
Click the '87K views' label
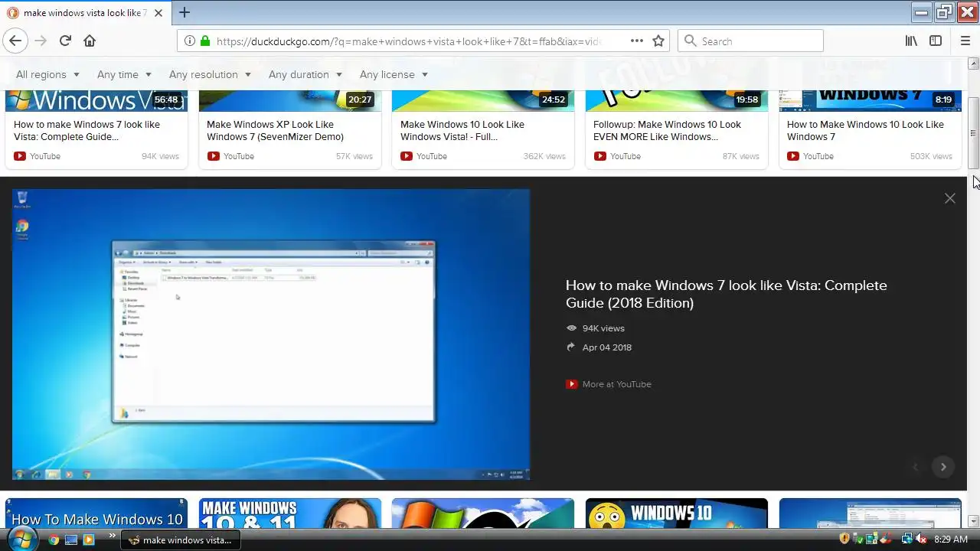click(x=741, y=156)
